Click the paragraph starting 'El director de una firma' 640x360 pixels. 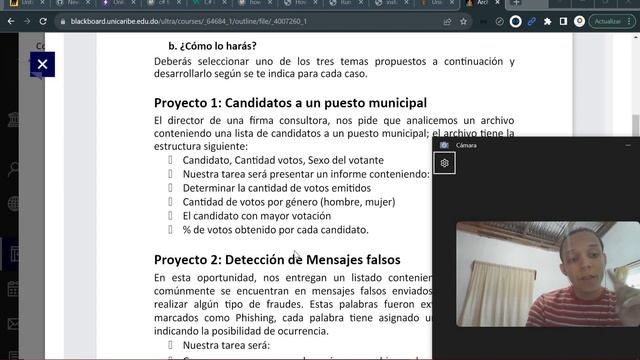click(334, 133)
